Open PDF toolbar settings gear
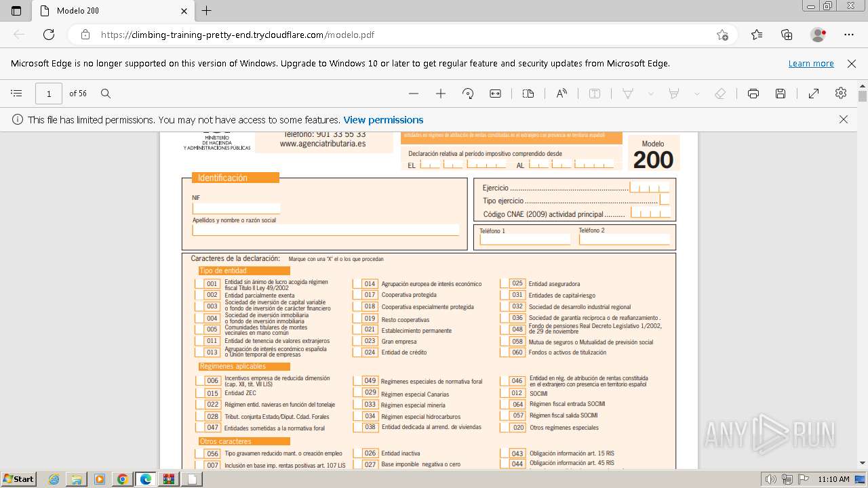 tap(841, 94)
